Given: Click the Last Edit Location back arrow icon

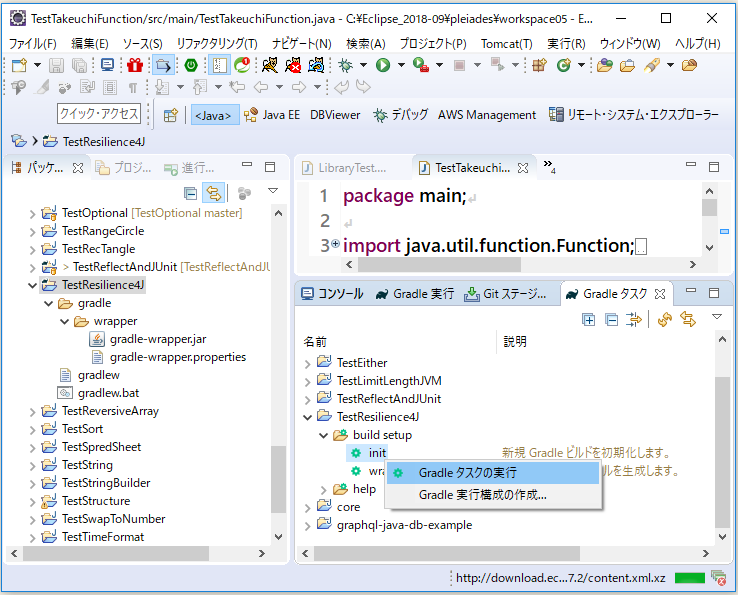Looking at the screenshot, I should point(237,87).
